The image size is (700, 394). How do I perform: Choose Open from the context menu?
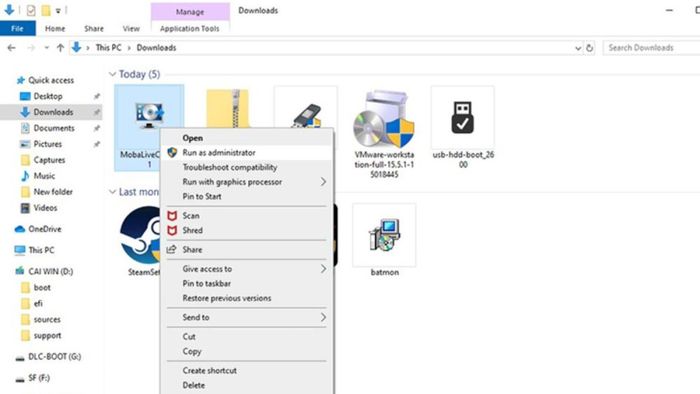tap(247, 138)
